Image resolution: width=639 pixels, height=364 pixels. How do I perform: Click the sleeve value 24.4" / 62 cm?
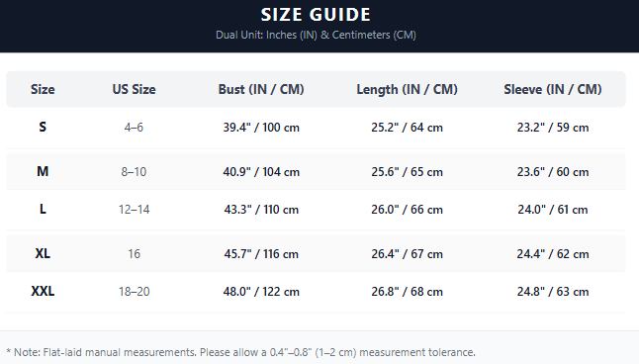pyautogui.click(x=553, y=254)
